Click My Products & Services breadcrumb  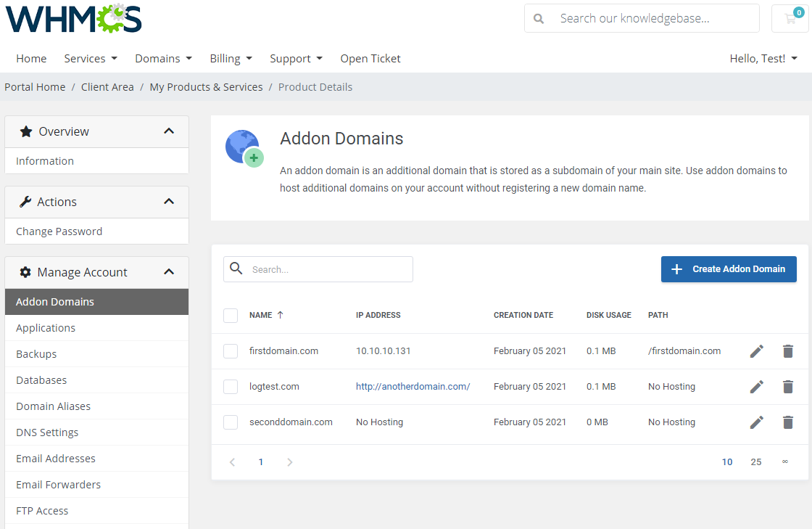[206, 87]
